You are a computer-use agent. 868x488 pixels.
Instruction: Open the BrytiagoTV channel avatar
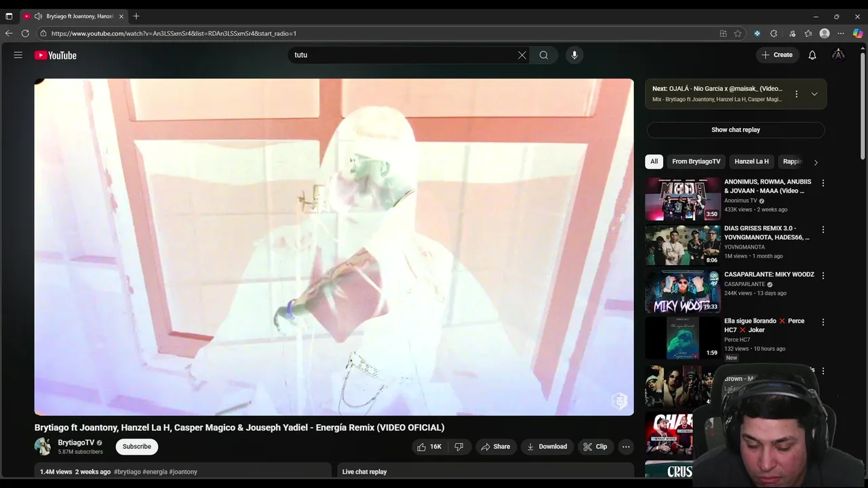pos(43,446)
